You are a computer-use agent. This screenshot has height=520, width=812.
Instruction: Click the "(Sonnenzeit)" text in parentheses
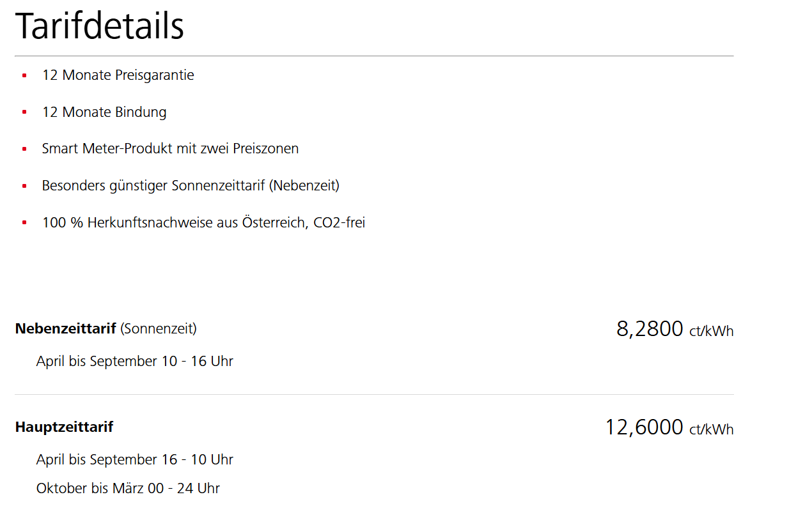[x=159, y=328]
